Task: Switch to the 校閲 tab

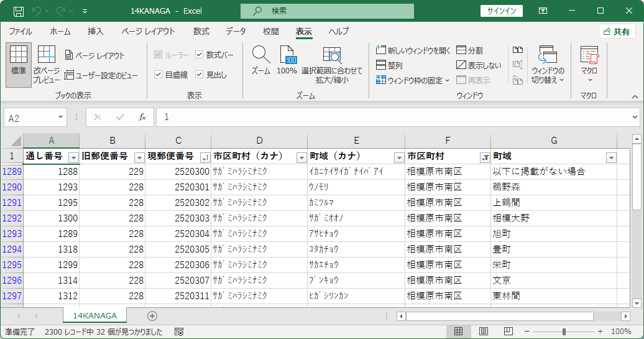Action: [271, 31]
